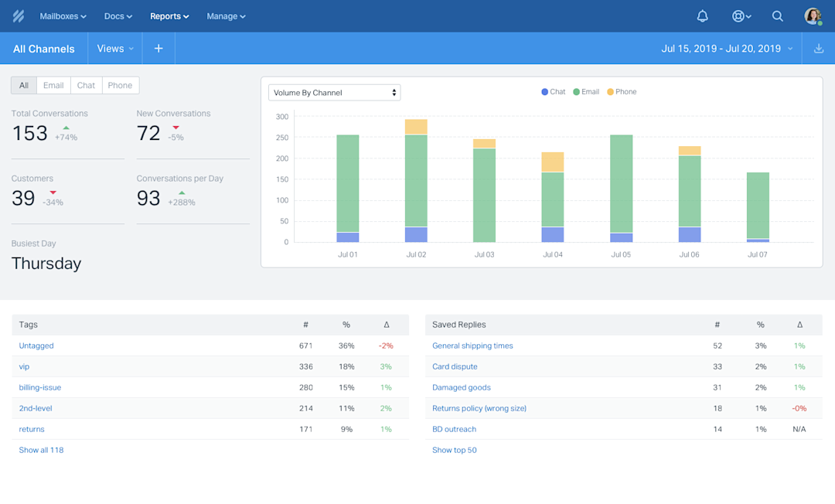Click the -2% delta for Untagged
835x504 pixels.
click(x=386, y=346)
